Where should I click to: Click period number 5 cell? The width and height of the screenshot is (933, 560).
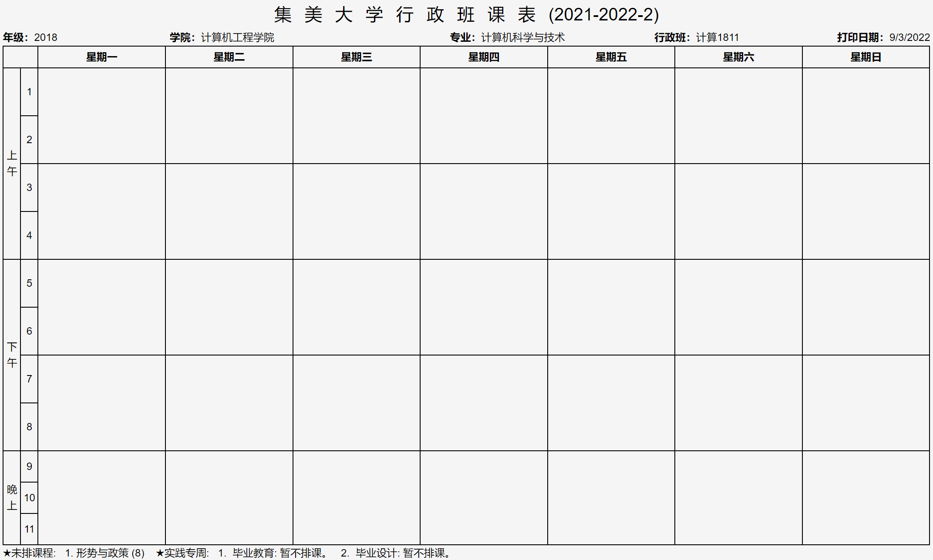[29, 283]
